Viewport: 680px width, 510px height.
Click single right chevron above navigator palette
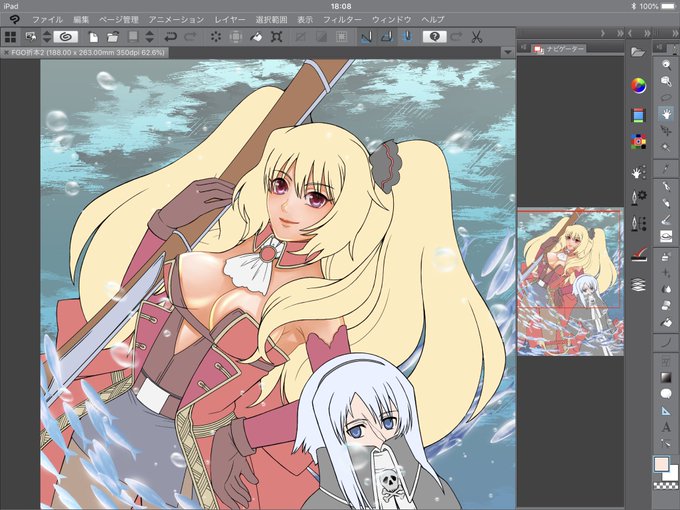pos(603,33)
